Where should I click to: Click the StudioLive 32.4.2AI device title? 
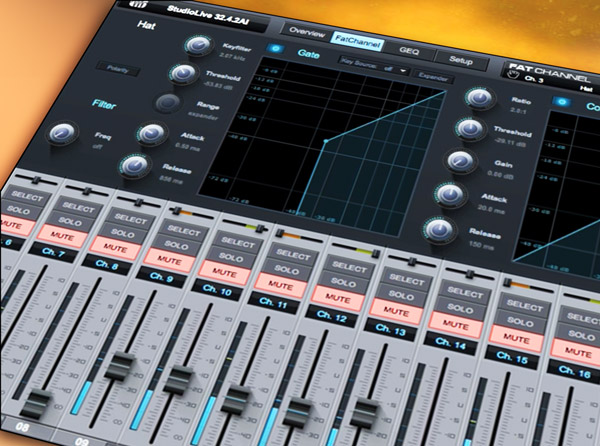click(207, 17)
